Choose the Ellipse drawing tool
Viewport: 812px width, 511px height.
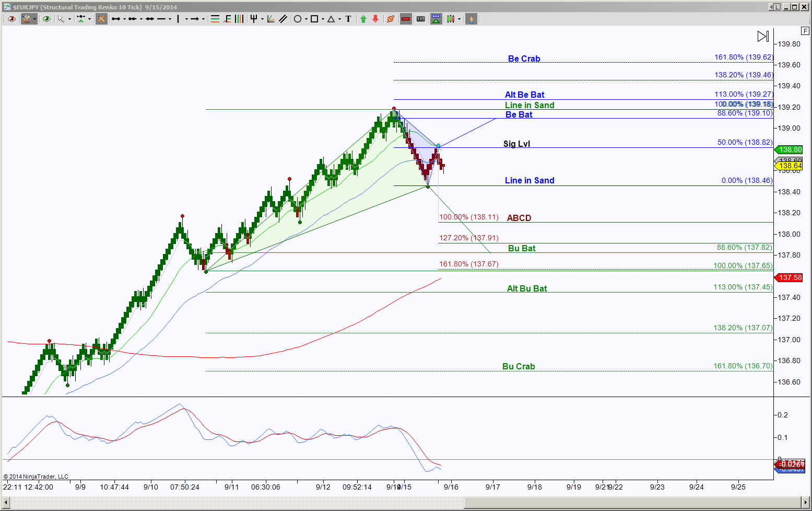pyautogui.click(x=297, y=19)
